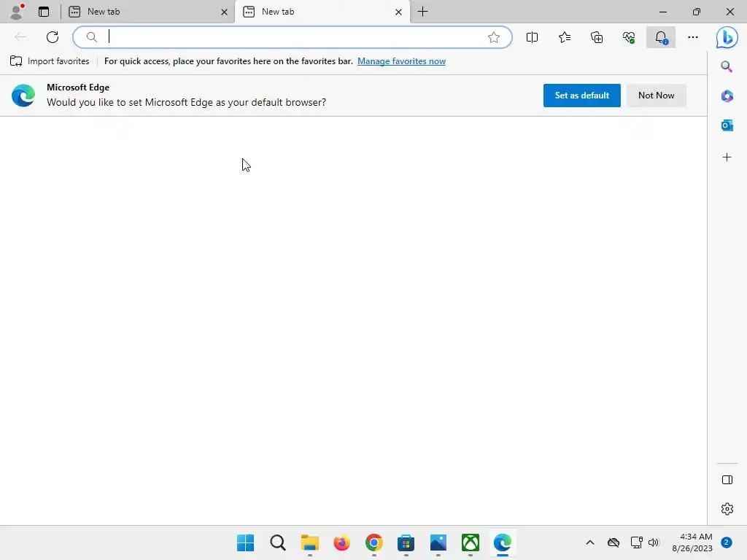Open the Favorites list icon

pos(565,37)
